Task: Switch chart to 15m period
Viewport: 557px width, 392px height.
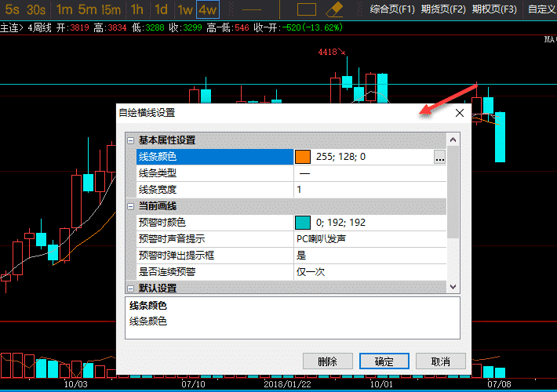Action: point(111,9)
